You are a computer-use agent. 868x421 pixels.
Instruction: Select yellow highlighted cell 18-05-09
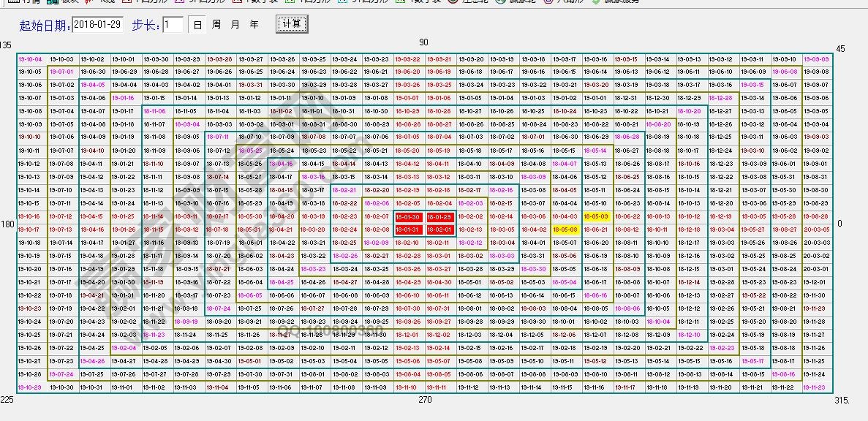(x=596, y=217)
